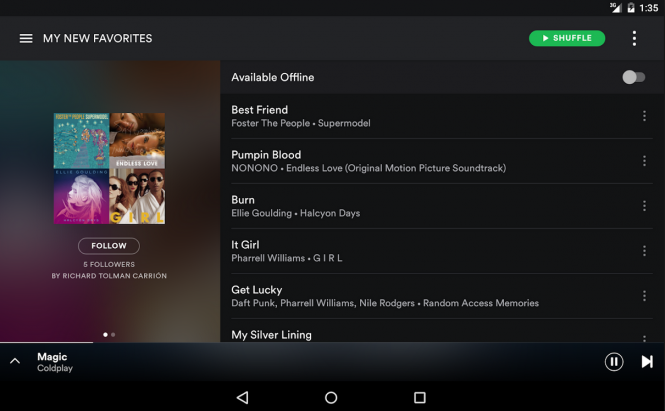Open the hamburger navigation menu
Image resolution: width=665 pixels, height=411 pixels.
[x=26, y=39]
